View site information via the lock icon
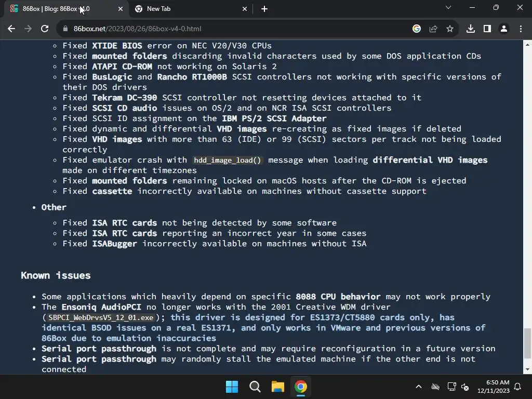The height and width of the screenshot is (399, 532). coord(65,29)
